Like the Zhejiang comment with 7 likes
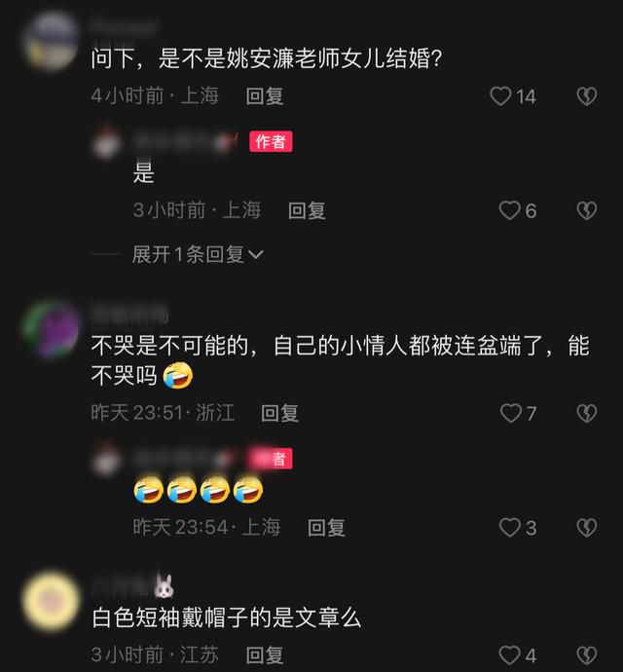Viewport: 623px width, 672px height. click(511, 413)
